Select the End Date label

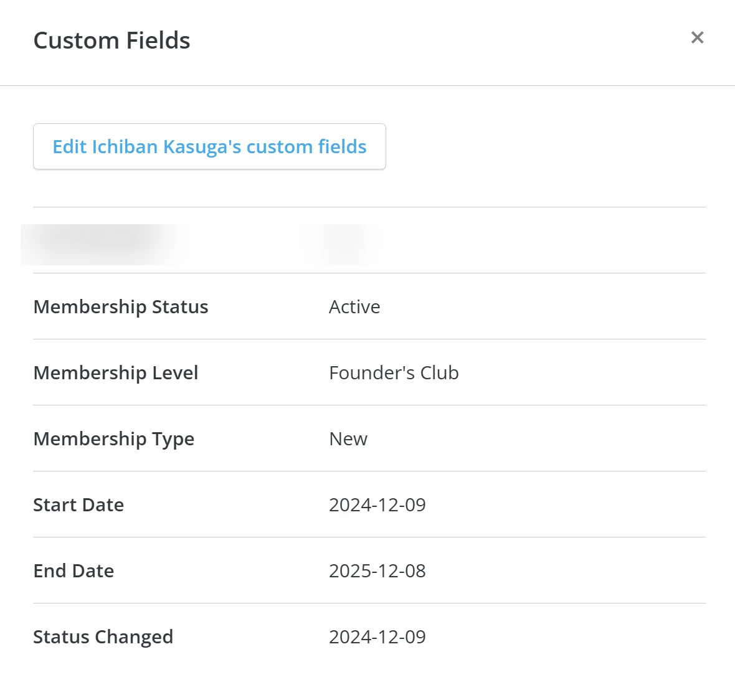[73, 570]
